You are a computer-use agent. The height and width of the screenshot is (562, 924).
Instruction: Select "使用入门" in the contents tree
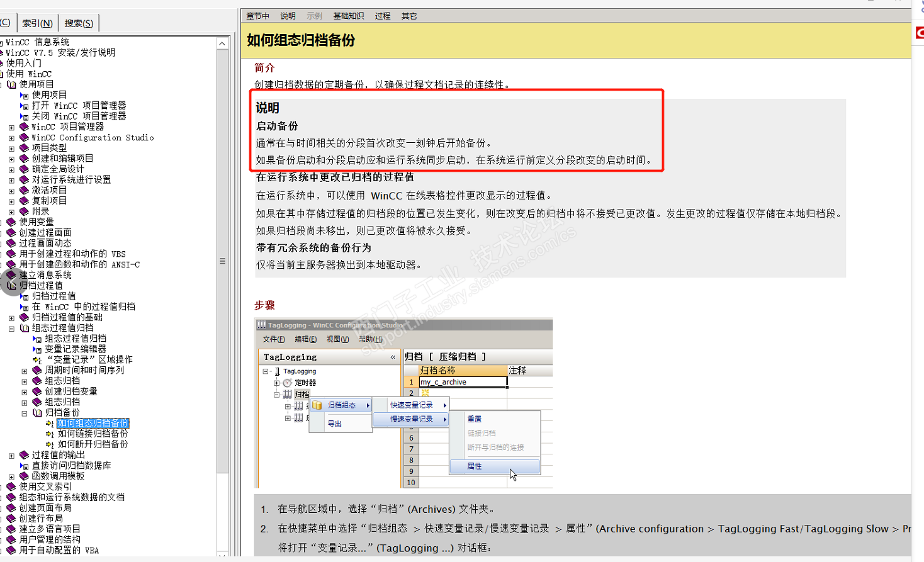click(24, 63)
